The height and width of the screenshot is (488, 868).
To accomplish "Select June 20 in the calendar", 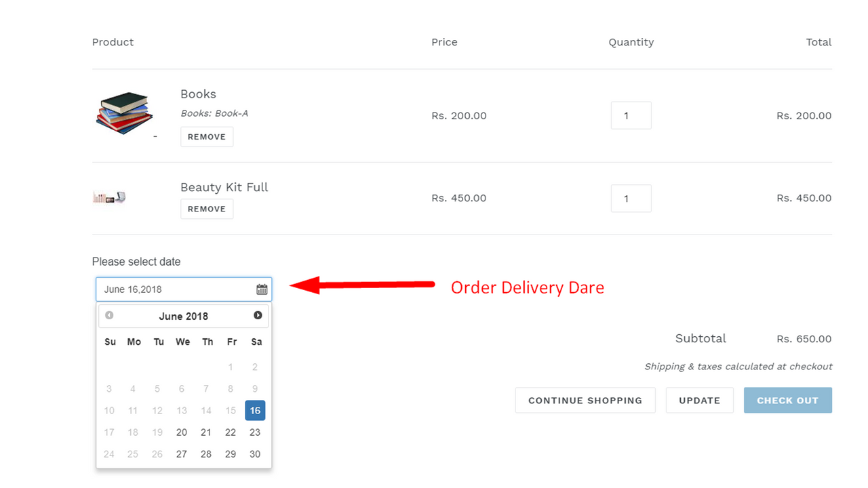I will click(x=182, y=432).
